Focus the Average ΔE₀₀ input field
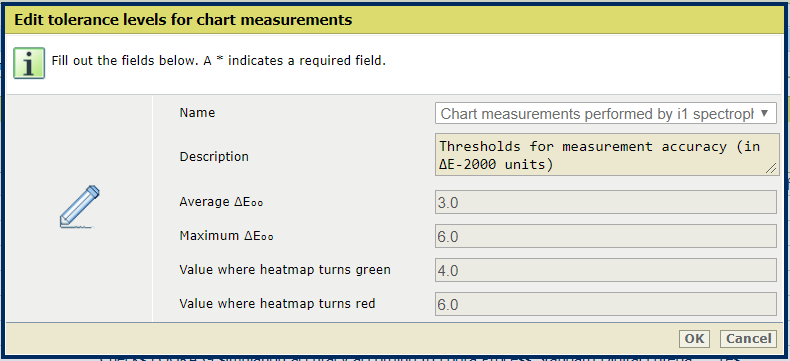Viewport: 790px width, 361px height. [606, 202]
